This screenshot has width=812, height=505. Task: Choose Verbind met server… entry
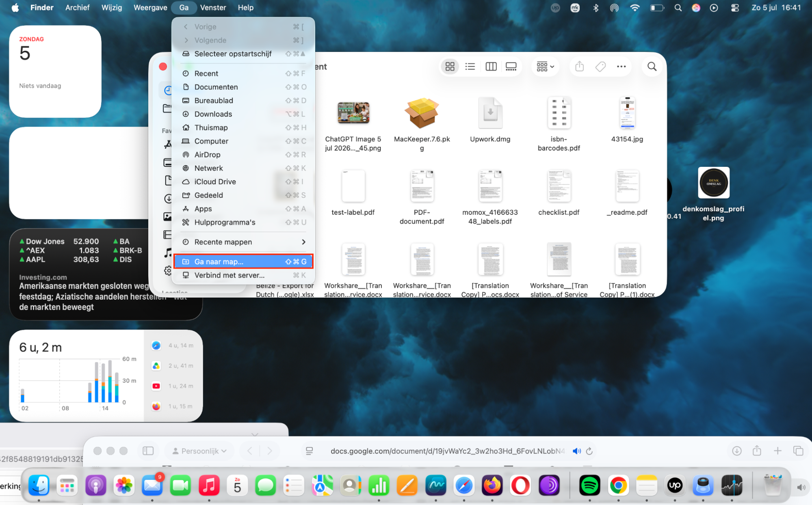244,275
